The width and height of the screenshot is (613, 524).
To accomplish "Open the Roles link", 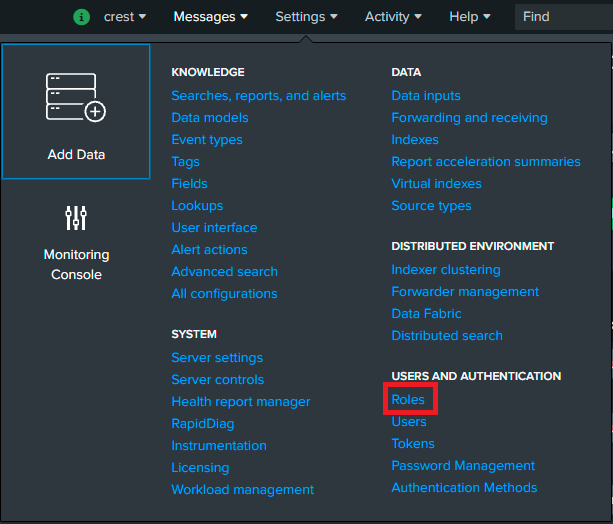I will click(408, 400).
